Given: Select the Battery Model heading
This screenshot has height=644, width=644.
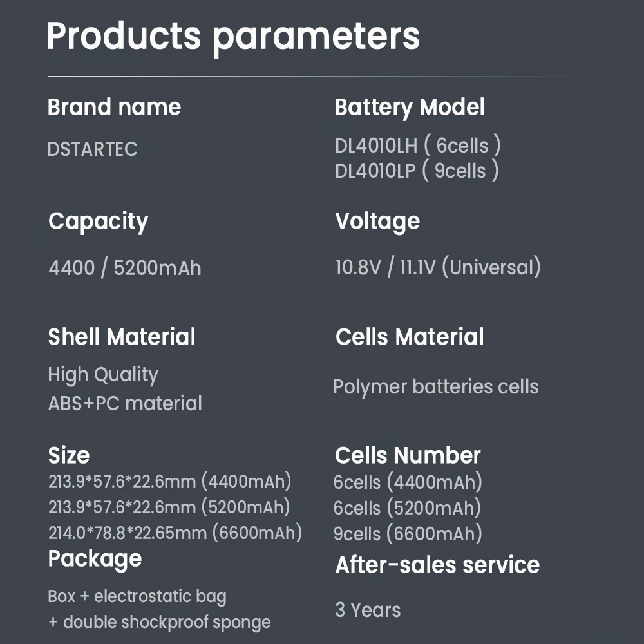Looking at the screenshot, I should [409, 108].
